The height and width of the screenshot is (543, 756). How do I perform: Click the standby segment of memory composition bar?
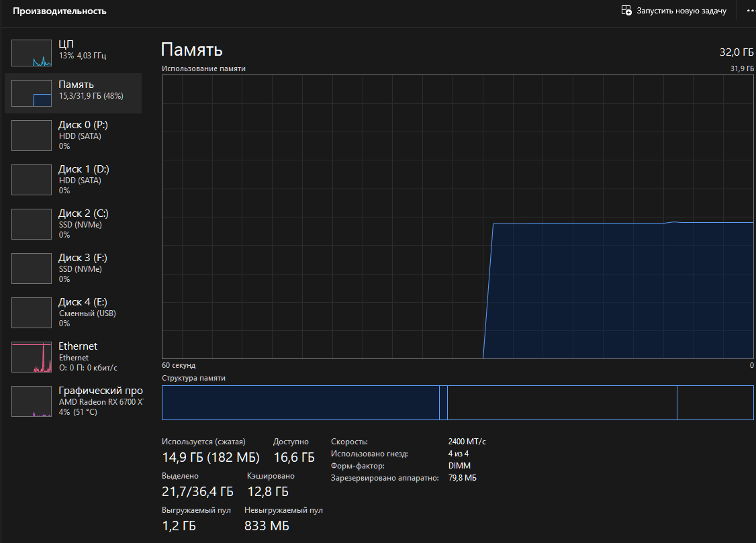[x=562, y=403]
